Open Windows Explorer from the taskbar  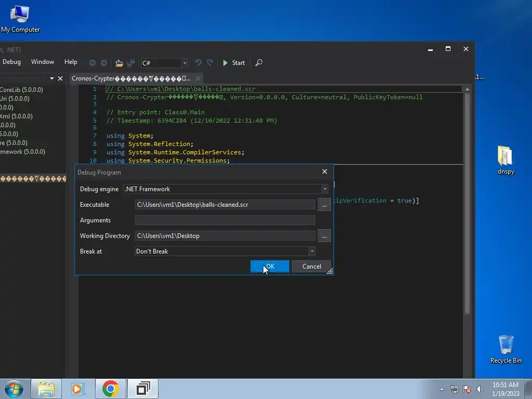(46, 389)
